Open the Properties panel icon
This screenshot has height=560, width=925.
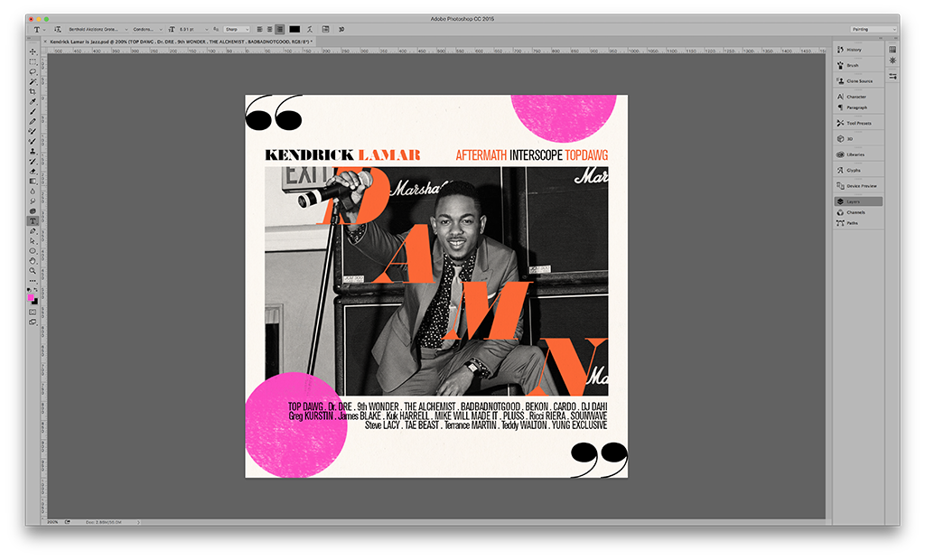click(x=892, y=76)
